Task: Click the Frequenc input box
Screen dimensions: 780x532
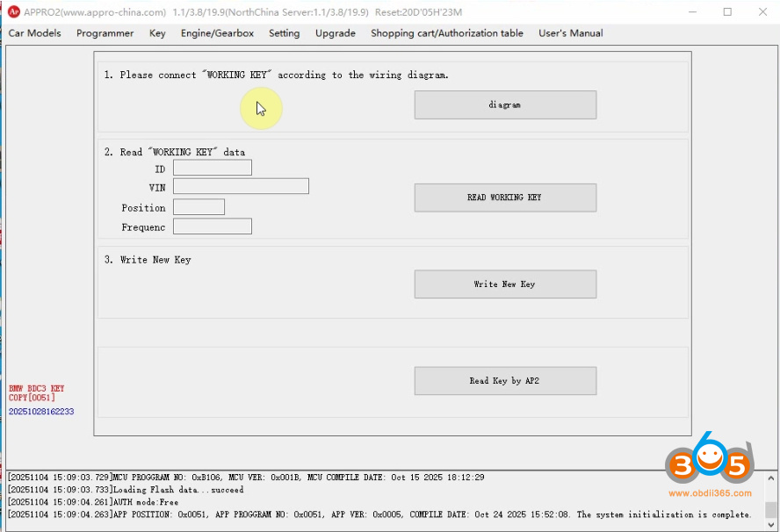Action: (212, 226)
